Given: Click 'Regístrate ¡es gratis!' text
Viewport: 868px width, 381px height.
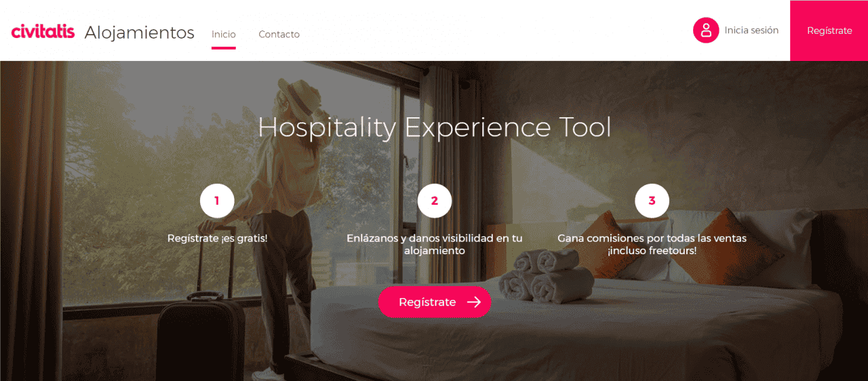Looking at the screenshot, I should pyautogui.click(x=217, y=239).
